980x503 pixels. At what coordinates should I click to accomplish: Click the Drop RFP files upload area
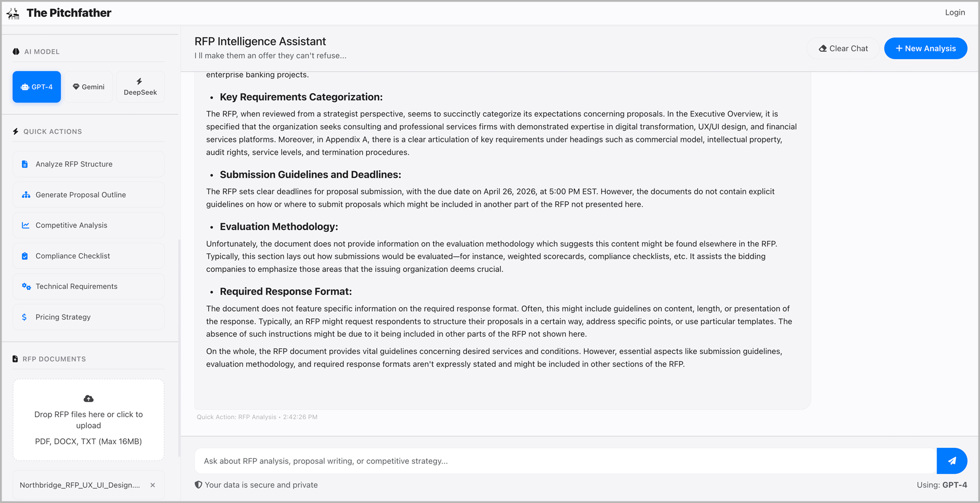click(88, 420)
